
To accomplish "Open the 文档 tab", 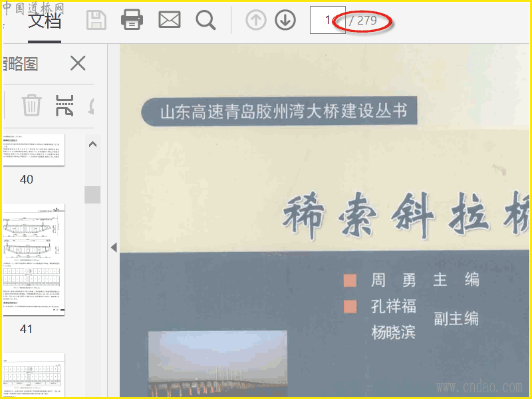I will (45, 21).
